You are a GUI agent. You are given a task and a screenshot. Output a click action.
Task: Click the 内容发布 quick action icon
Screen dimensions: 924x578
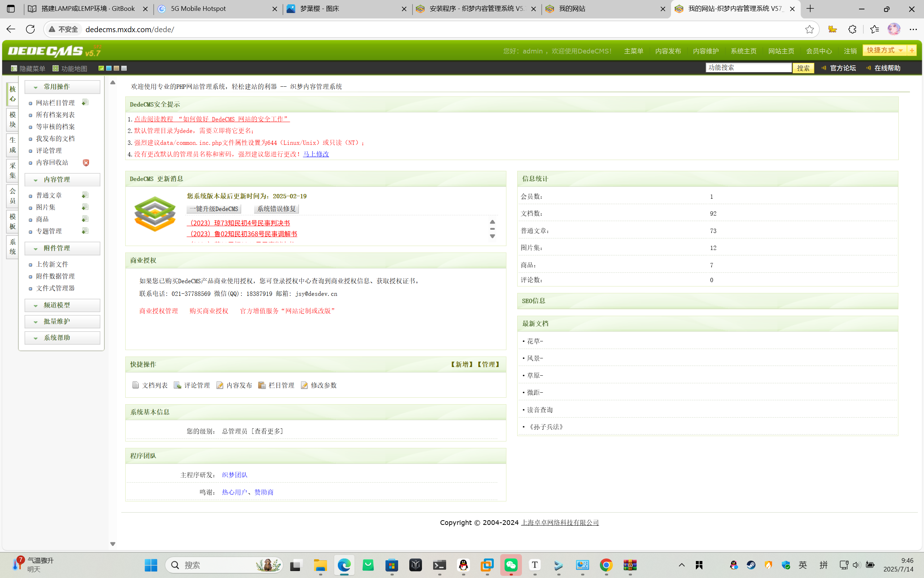pos(220,385)
